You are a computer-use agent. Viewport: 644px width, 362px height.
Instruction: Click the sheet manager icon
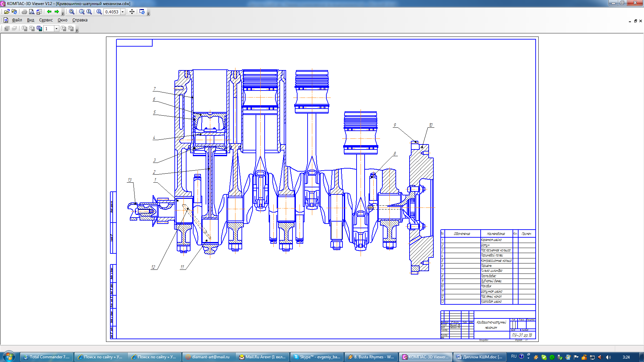click(x=39, y=28)
